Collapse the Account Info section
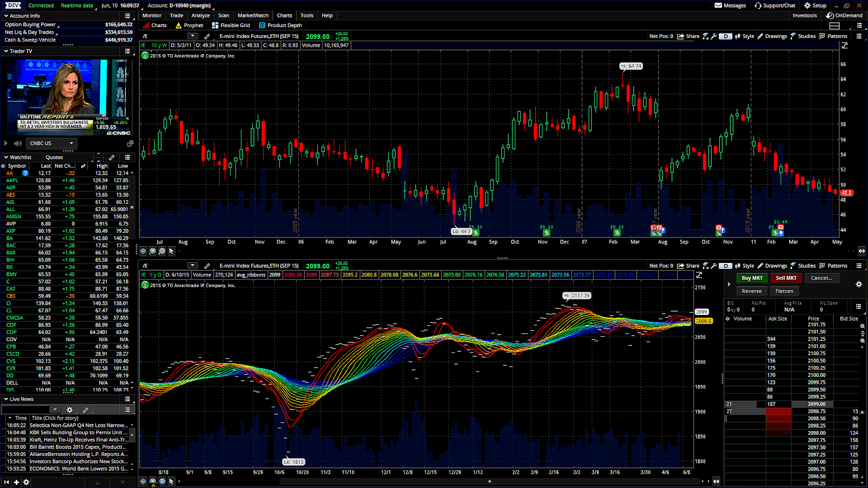The image size is (868, 488). [6, 16]
